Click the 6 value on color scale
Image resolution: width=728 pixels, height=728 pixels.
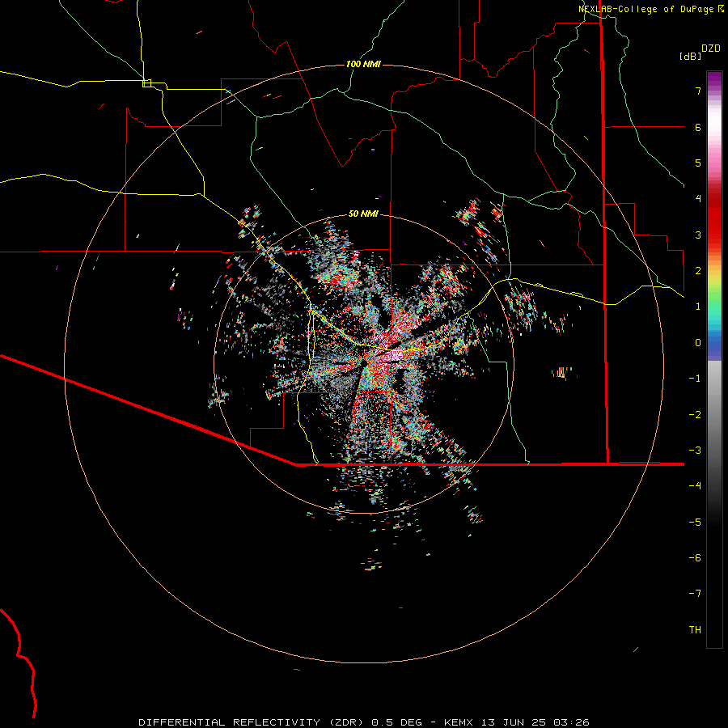coord(698,127)
